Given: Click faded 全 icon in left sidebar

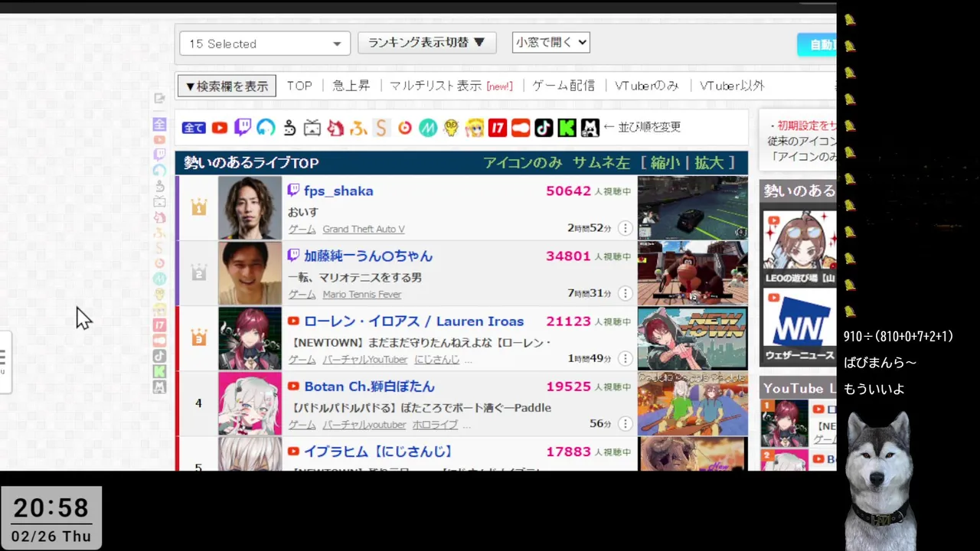Looking at the screenshot, I should 159,124.
